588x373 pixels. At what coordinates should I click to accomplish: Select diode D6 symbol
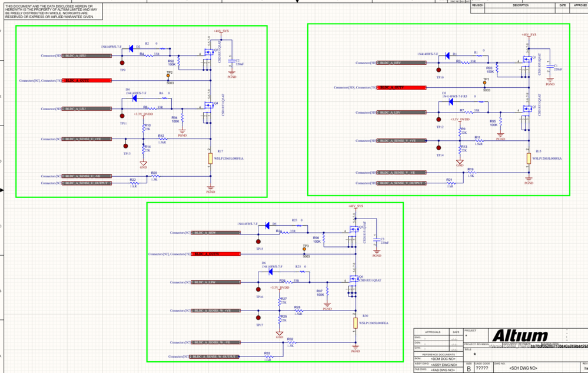click(270, 272)
